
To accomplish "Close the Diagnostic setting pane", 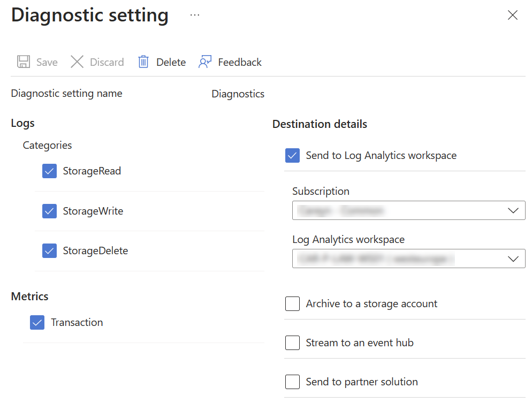I will click(x=512, y=15).
